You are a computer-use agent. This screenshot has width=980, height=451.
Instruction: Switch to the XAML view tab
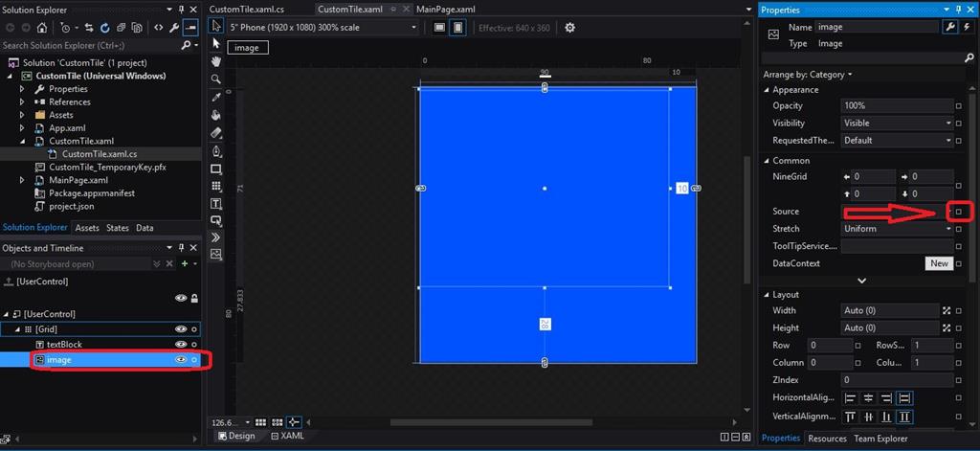click(x=288, y=436)
